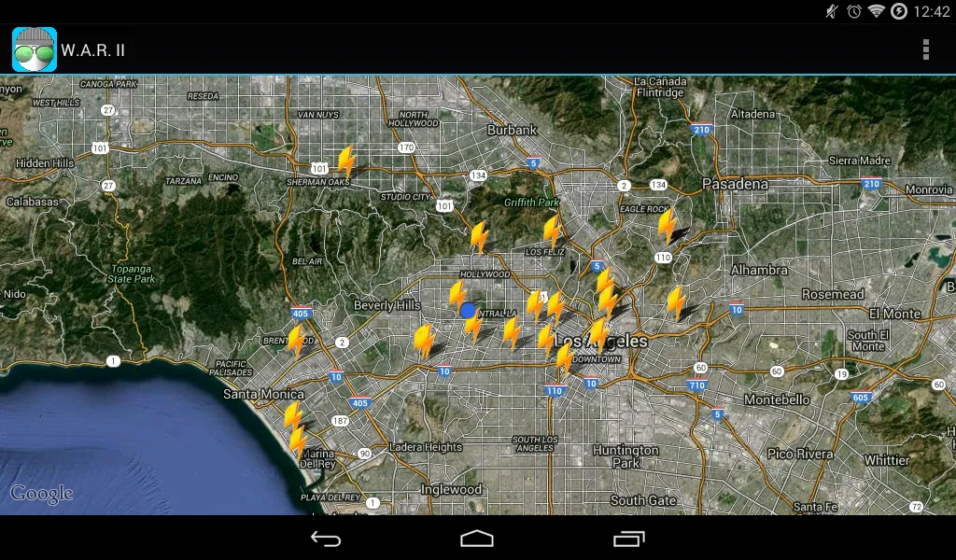This screenshot has width=956, height=560.
Task: Tap the Android home navigation button
Action: click(477, 539)
